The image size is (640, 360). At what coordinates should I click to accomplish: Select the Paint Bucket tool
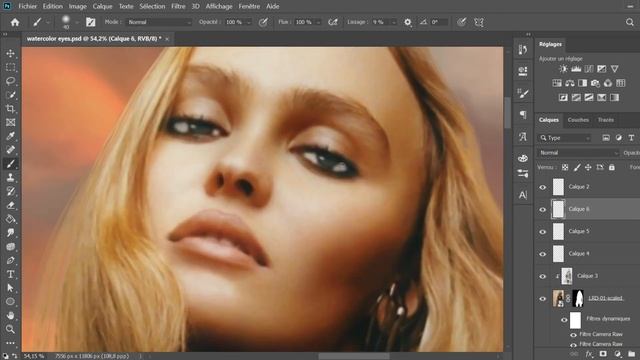[x=11, y=219]
